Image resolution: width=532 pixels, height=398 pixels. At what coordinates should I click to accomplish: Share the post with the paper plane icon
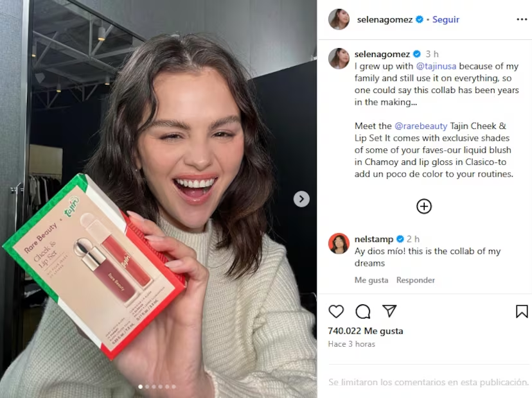click(x=389, y=311)
